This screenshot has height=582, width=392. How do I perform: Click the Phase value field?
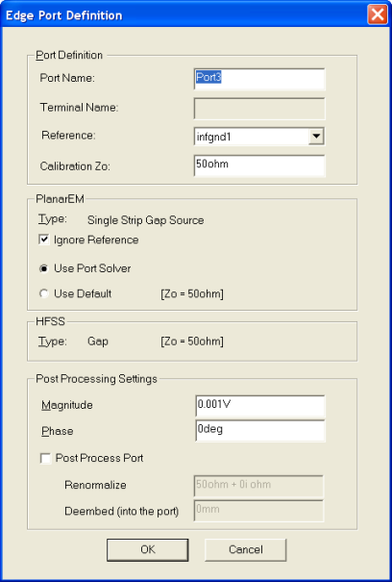pyautogui.click(x=260, y=431)
